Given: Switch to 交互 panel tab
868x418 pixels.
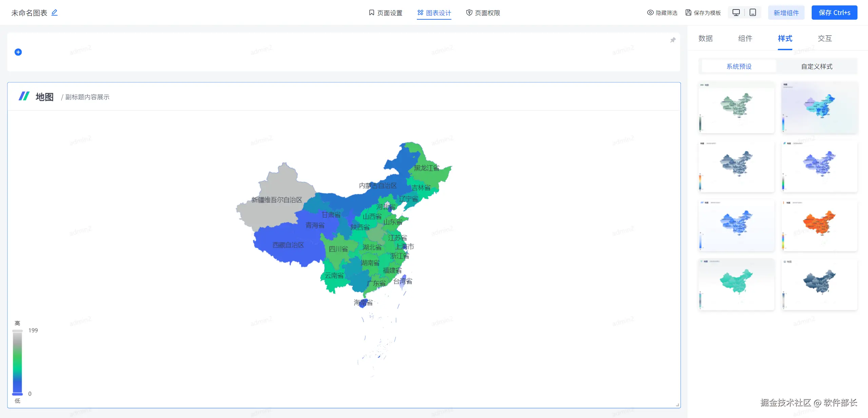Looking at the screenshot, I should 824,38.
